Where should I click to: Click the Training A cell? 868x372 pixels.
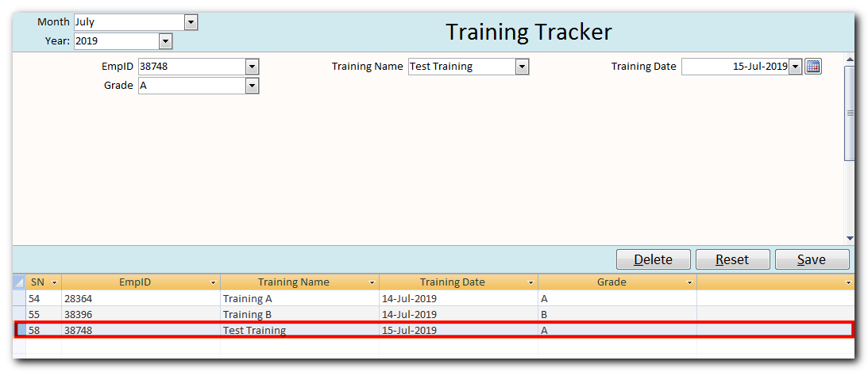300,298
